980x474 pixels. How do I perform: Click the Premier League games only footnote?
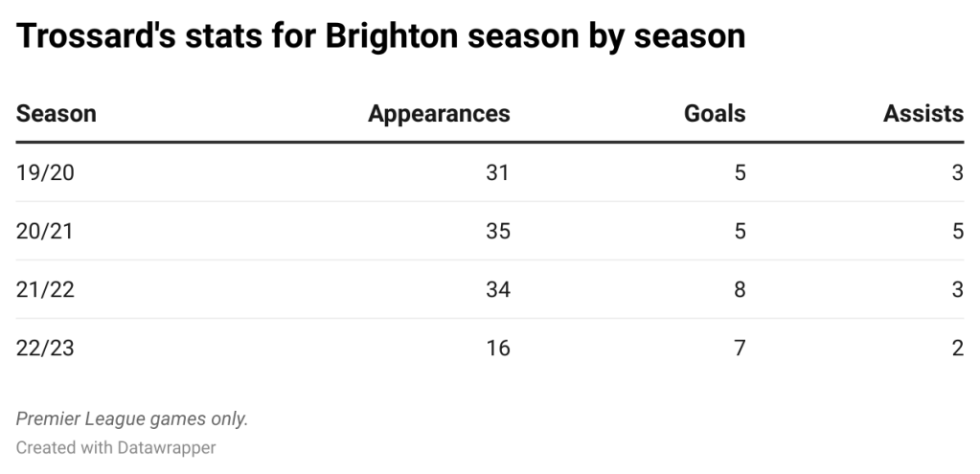point(132,418)
